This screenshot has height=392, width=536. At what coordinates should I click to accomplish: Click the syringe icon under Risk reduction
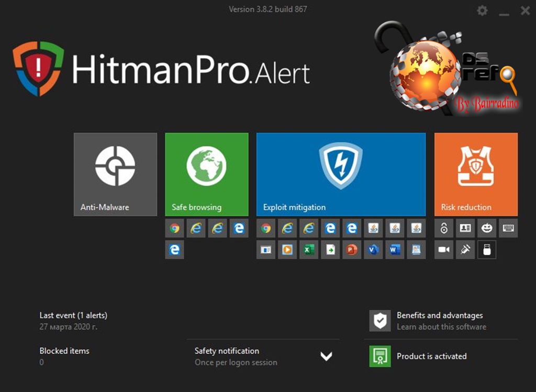(465, 250)
